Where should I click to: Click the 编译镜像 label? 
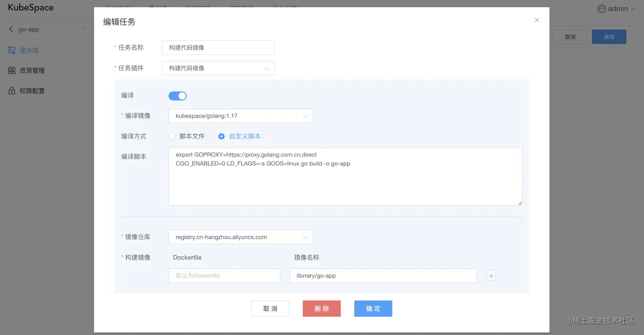138,116
